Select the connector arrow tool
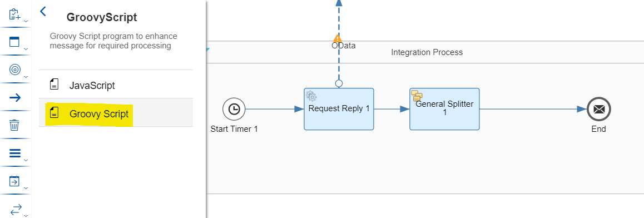Image resolution: width=644 pixels, height=218 pixels. point(15,98)
